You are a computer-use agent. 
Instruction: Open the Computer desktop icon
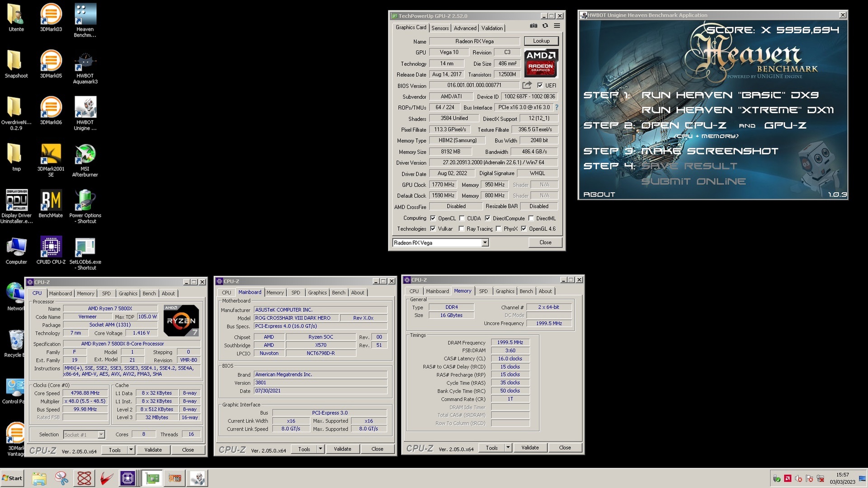pyautogui.click(x=16, y=250)
